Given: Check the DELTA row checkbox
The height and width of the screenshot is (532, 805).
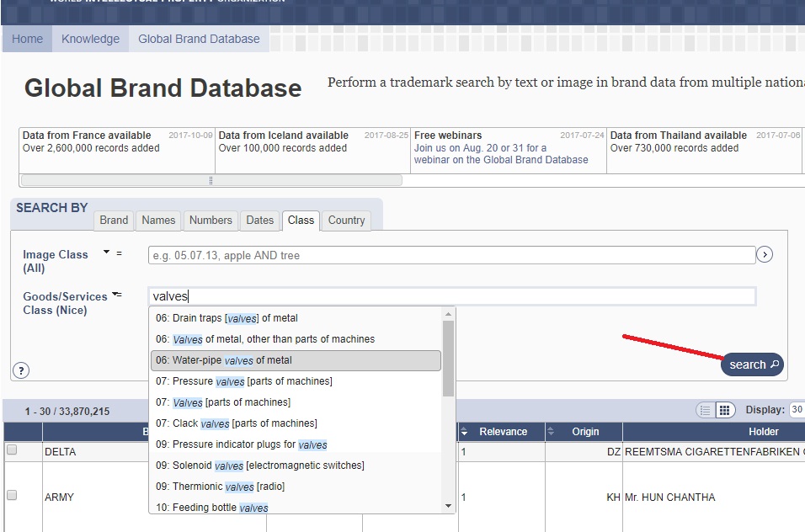Looking at the screenshot, I should point(12,450).
